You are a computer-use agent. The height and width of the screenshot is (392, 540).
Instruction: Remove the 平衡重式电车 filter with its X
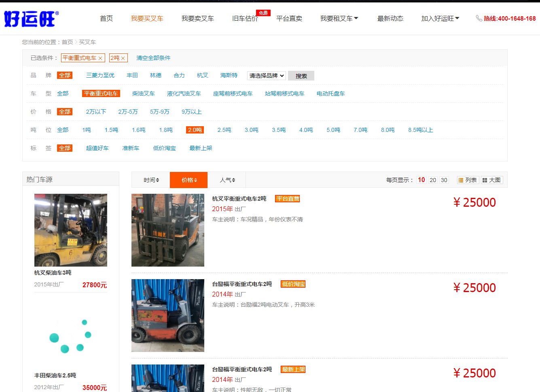tap(100, 58)
